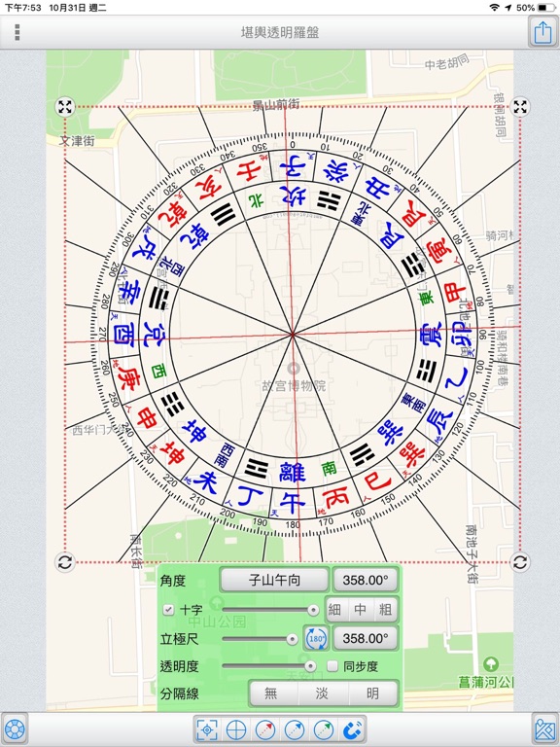
Task: Open the compass wheel icon at bottom left
Action: (15, 729)
